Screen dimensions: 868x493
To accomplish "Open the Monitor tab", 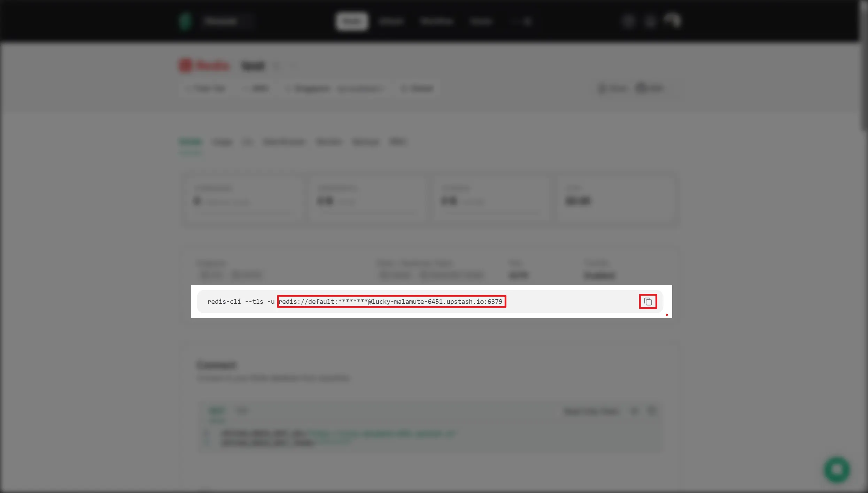I will pos(329,142).
